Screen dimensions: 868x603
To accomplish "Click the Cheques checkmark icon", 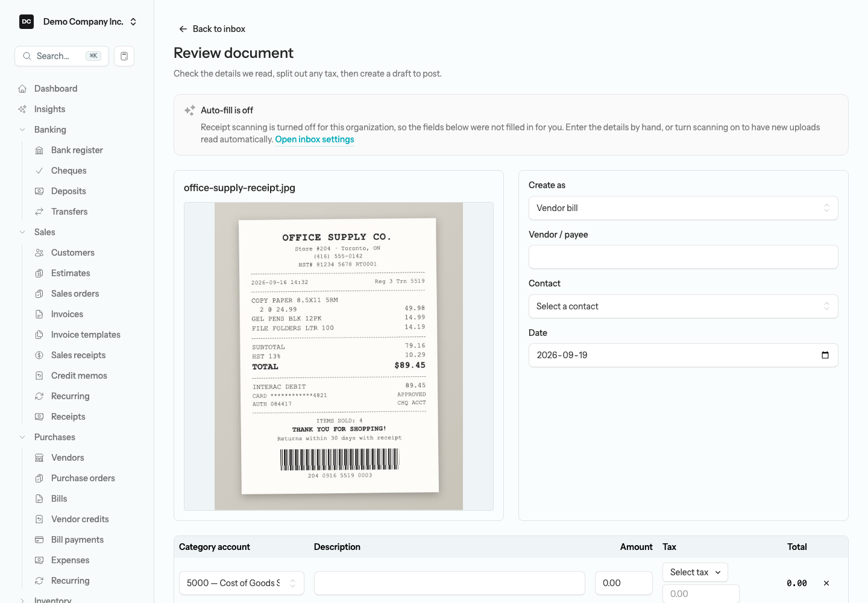I will 39,171.
